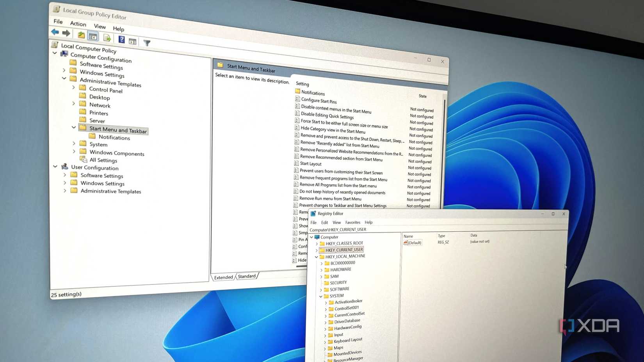Select "Do not keep history of recently opened documents"

click(x=342, y=192)
